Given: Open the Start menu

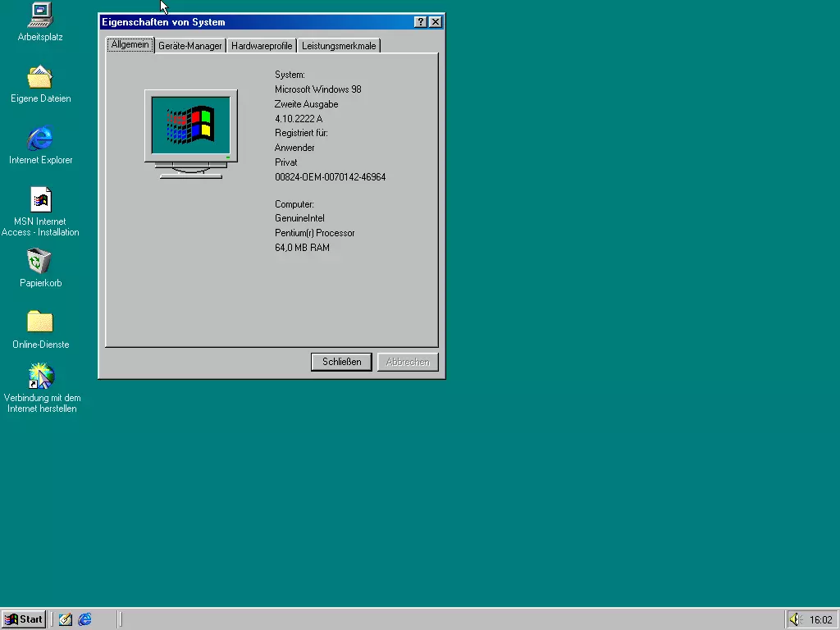Looking at the screenshot, I should click(x=24, y=619).
